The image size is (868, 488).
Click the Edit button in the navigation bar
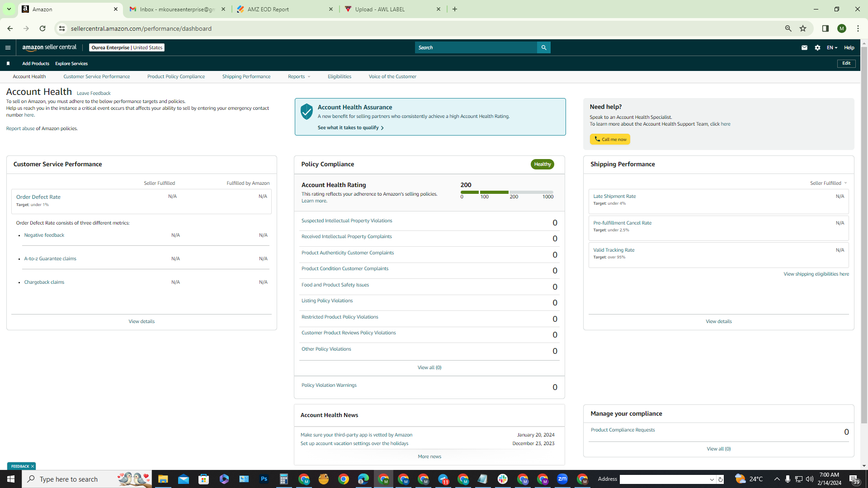click(846, 63)
